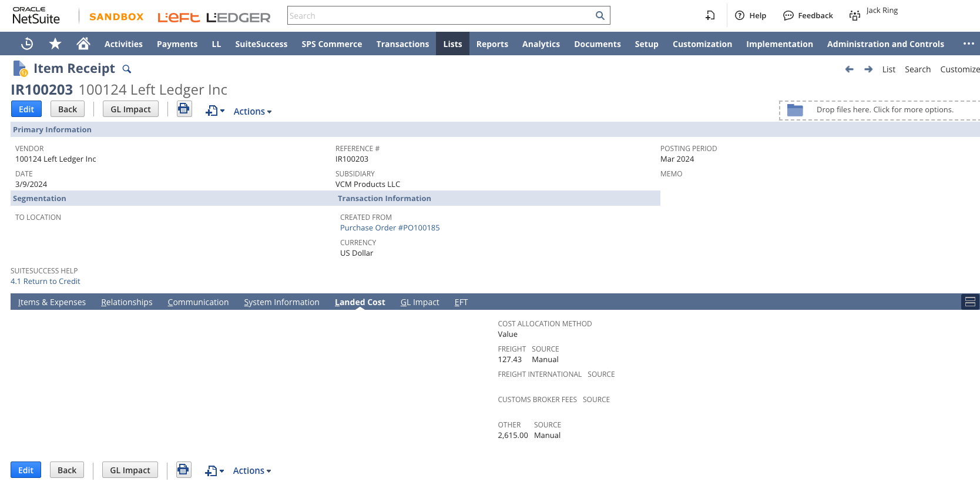The height and width of the screenshot is (485, 980).
Task: Click the bottom print icon
Action: tap(184, 470)
